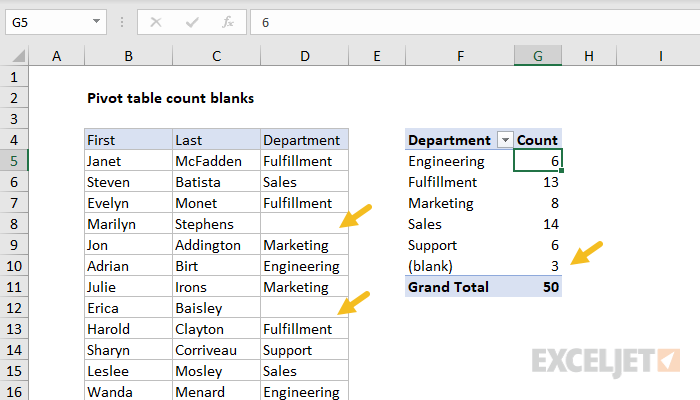
Task: Select column H header
Action: point(589,56)
